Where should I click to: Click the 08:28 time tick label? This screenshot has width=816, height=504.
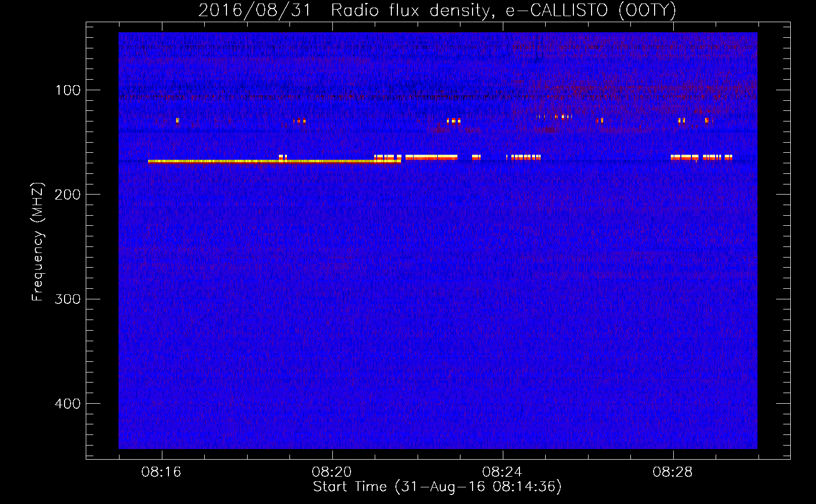tap(673, 472)
